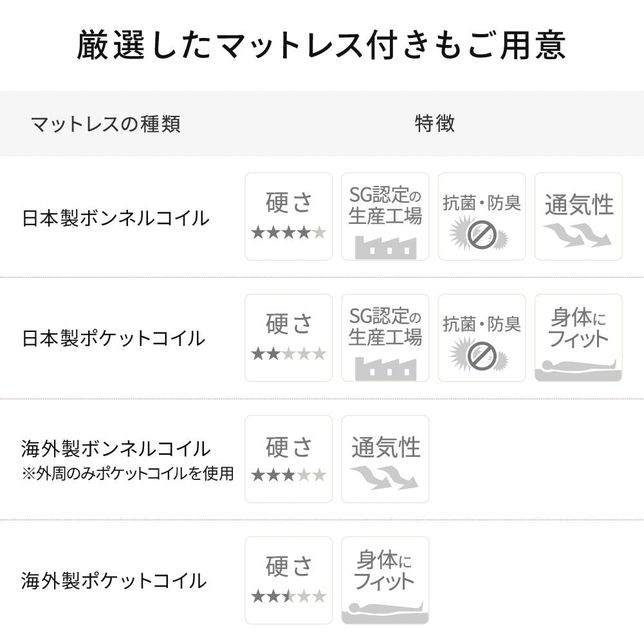Select the 日本製ポケットコイル row label
Screen dimensions: 644x644
114,338
